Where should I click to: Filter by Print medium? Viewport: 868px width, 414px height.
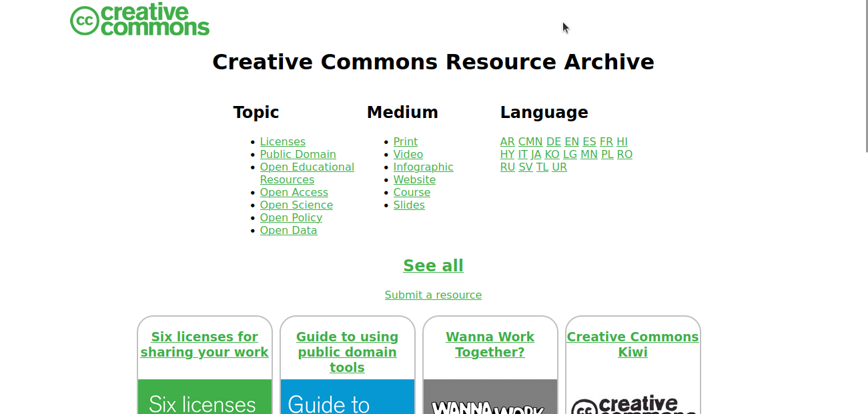[x=406, y=141]
